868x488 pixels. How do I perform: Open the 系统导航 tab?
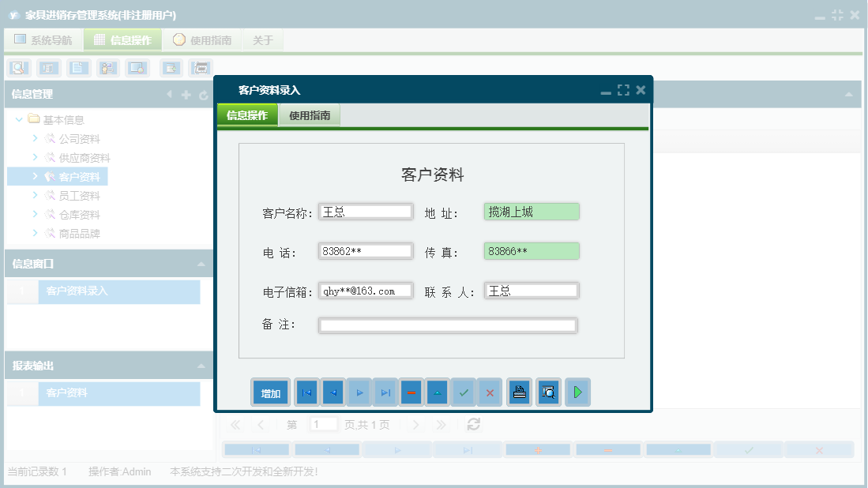pyautogui.click(x=43, y=39)
